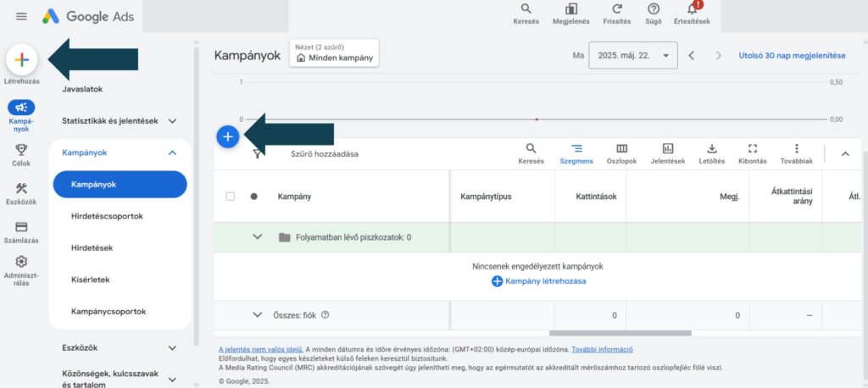Expand Folyamatban lévő piszkozatok row

pos(258,237)
